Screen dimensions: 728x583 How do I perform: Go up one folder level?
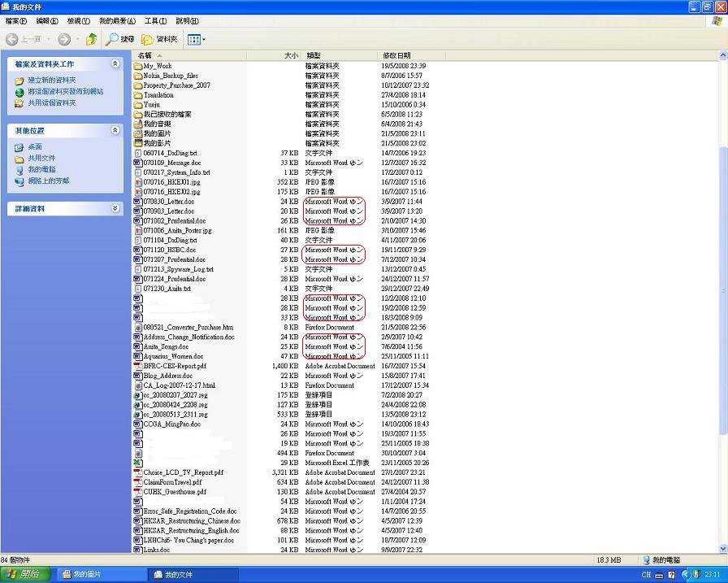(x=92, y=40)
